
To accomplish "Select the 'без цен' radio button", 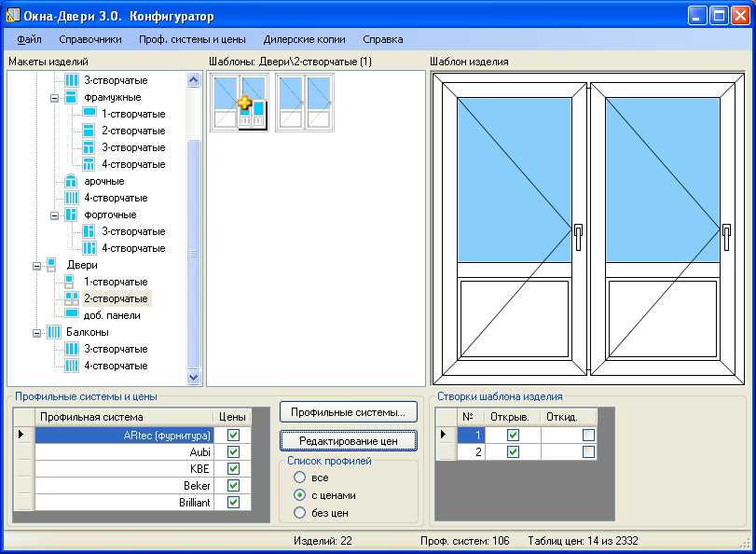I will [x=299, y=513].
